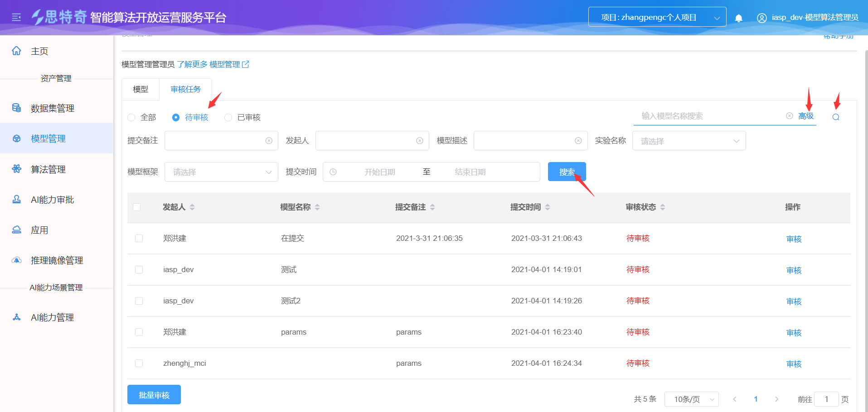Viewport: 868px width, 412px height.
Task: Switch to the 模型 tab
Action: tap(141, 89)
